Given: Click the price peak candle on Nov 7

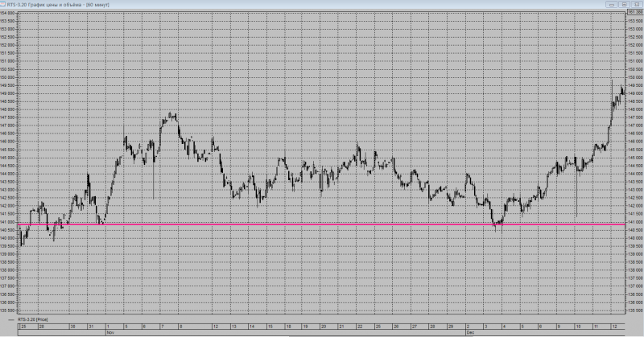Looking at the screenshot, I should click(170, 115).
